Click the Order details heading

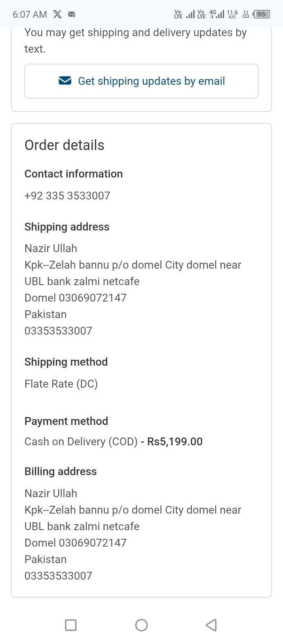click(x=64, y=145)
